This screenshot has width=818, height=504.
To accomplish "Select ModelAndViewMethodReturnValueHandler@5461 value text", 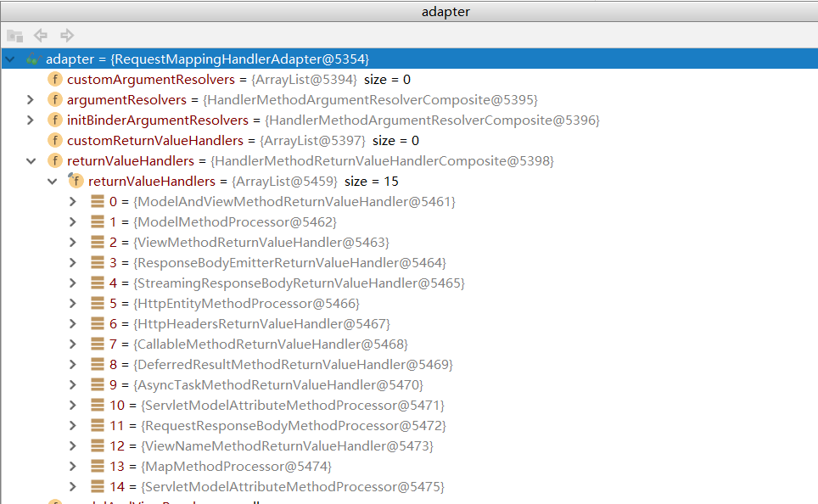I will tap(294, 201).
